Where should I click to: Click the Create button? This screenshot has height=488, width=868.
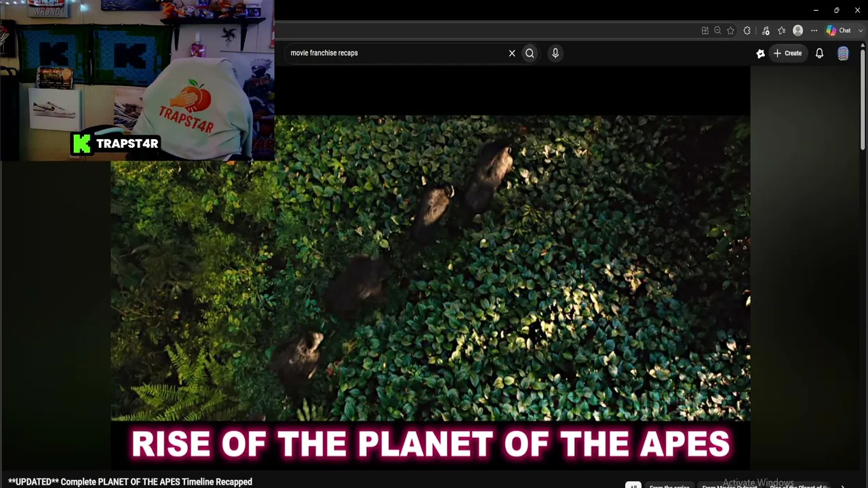[x=788, y=53]
